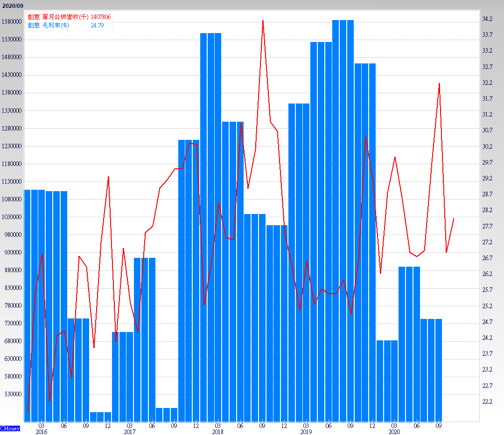Select the 2018 year label on x-axis

point(217,432)
